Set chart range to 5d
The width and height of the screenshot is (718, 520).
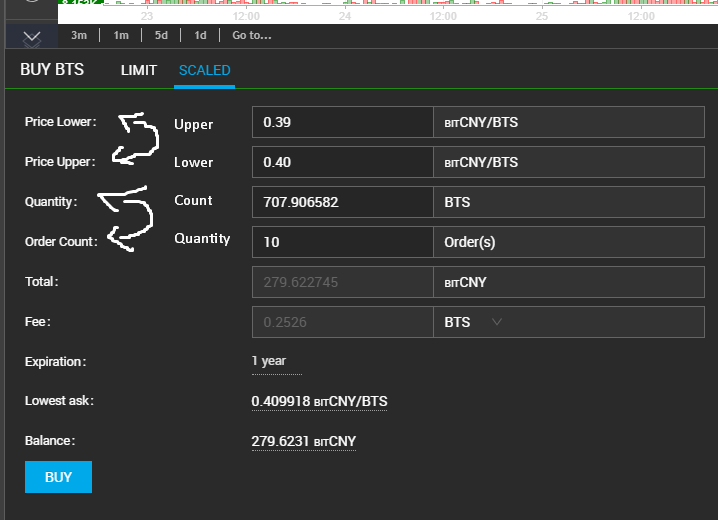click(161, 35)
